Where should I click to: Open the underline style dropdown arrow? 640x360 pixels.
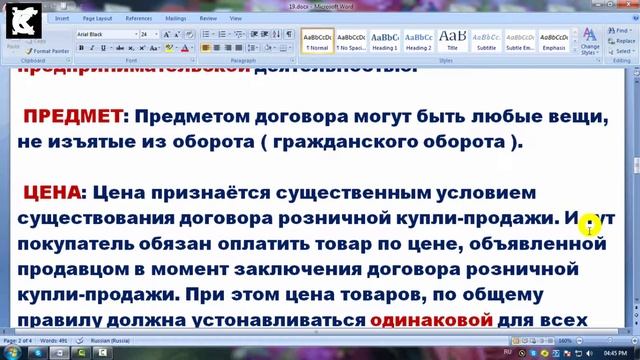[111, 48]
